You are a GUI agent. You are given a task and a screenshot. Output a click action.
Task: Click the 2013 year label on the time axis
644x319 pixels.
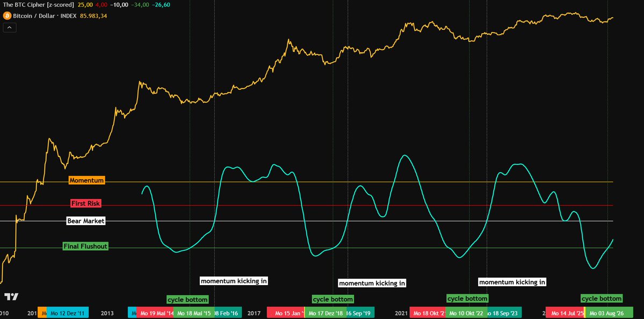[107, 313]
